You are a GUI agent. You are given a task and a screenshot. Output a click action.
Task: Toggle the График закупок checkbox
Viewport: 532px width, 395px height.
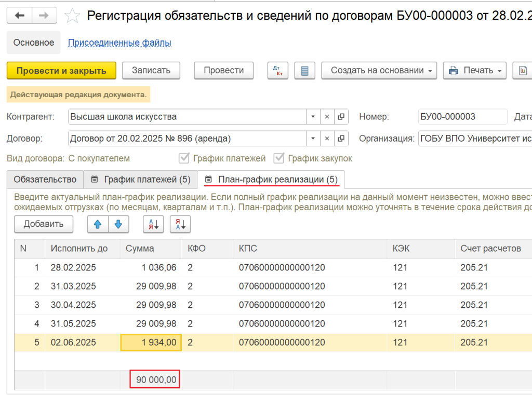(279, 158)
